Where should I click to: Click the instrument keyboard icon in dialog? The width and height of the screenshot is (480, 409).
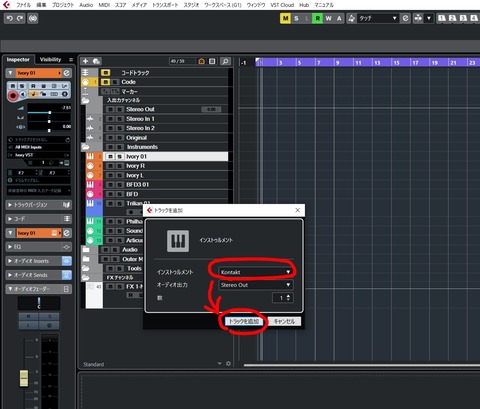pyautogui.click(x=178, y=241)
